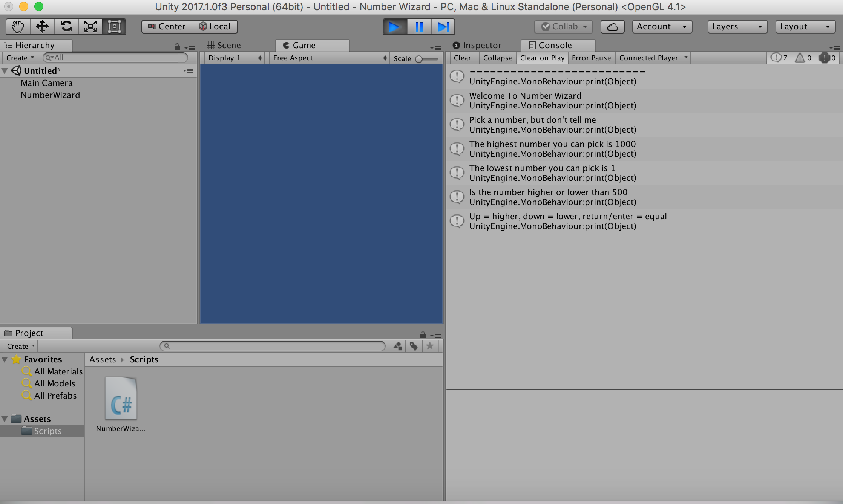Viewport: 843px width, 504px height.
Task: Select Project tab
Action: pos(36,333)
